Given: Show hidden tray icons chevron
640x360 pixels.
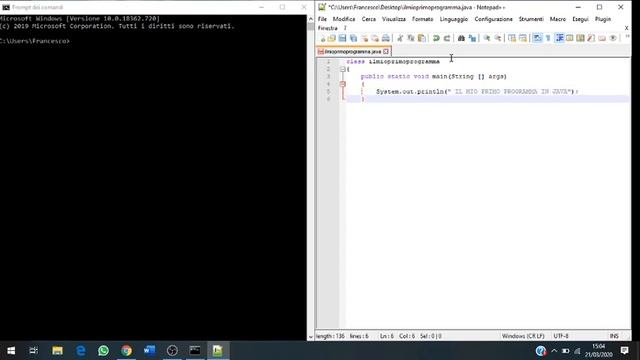Looking at the screenshot, I should tap(554, 351).
